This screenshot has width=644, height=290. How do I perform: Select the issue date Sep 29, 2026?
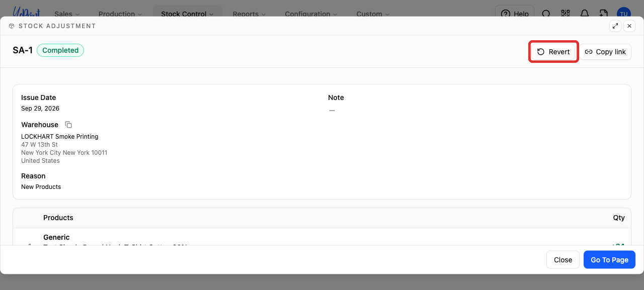(40, 109)
